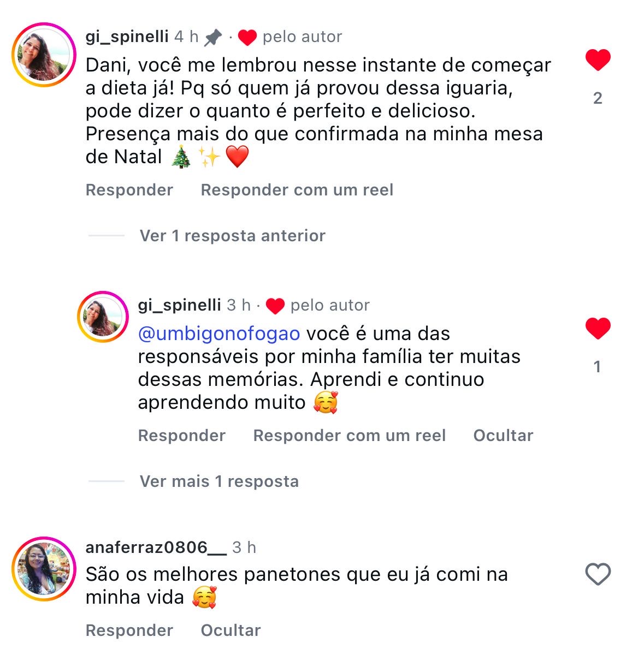The width and height of the screenshot is (644, 655).
Task: Reply to anaferraz0806__'s comment
Action: tap(129, 630)
